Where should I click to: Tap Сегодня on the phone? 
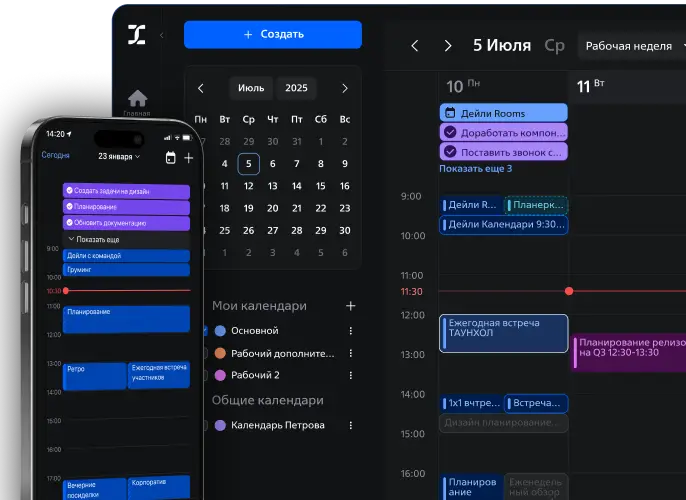click(56, 155)
